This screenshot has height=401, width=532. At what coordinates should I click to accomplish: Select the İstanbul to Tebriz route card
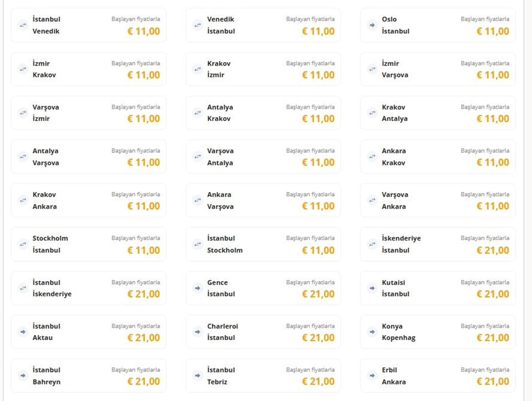[263, 376]
